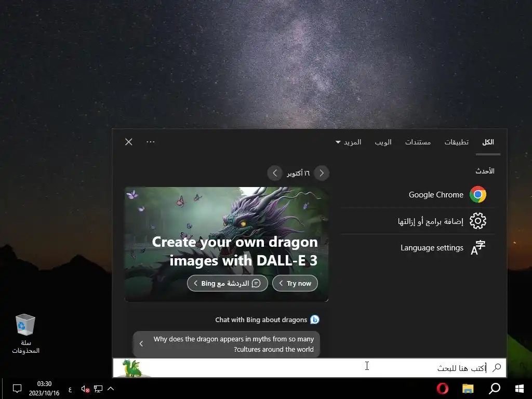
Task: Click the muted volume tray icon
Action: [x=85, y=389]
